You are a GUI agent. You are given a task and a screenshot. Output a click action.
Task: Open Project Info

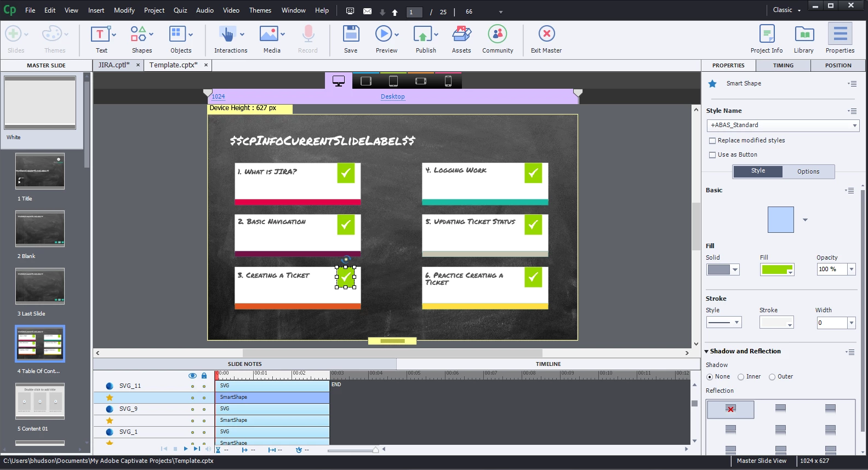coord(767,39)
